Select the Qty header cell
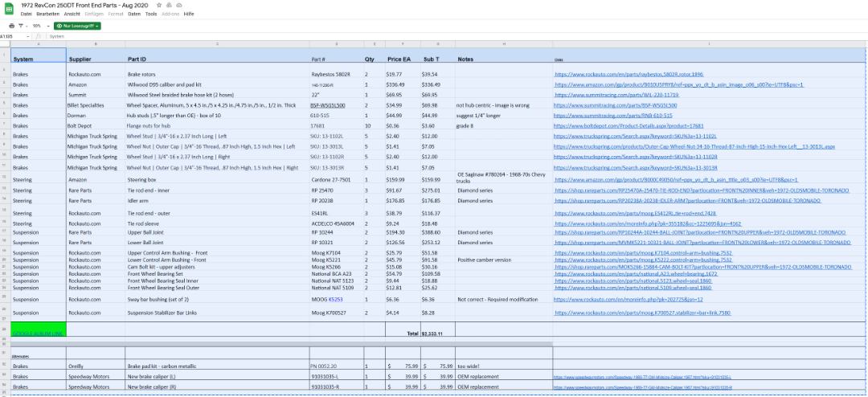 click(x=375, y=55)
